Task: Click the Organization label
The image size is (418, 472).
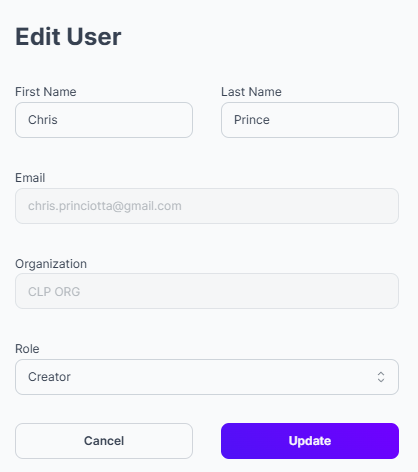Action: tap(51, 264)
